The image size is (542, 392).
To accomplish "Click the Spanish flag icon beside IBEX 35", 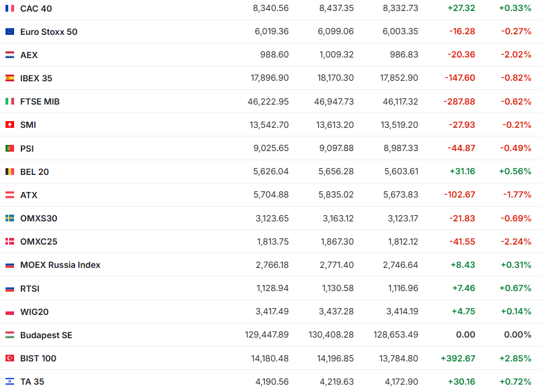I will pyautogui.click(x=10, y=78).
